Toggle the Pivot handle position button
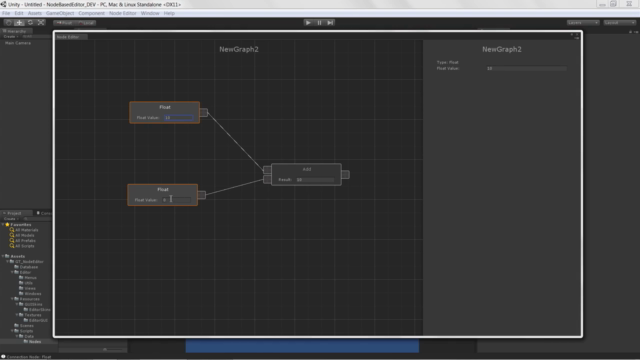Screen dimensions: 640x360 point(64,23)
